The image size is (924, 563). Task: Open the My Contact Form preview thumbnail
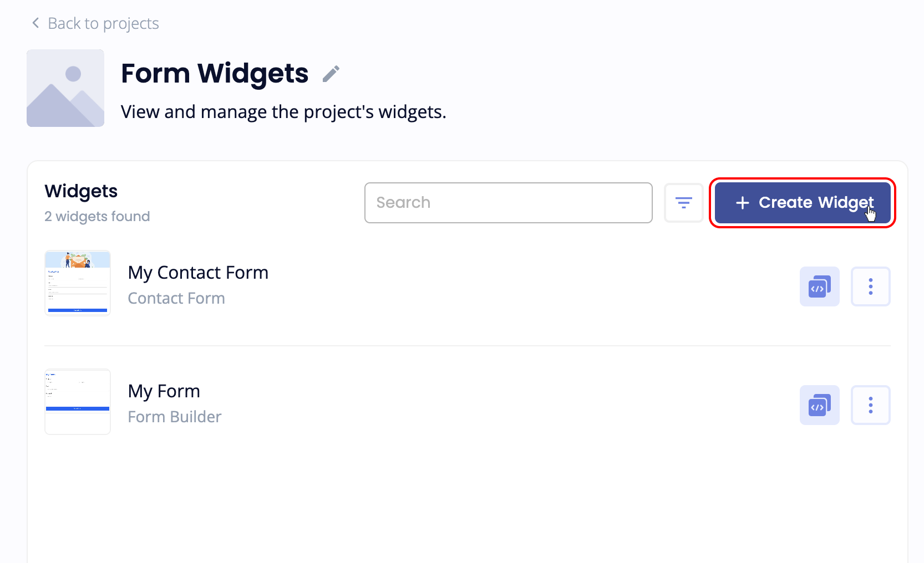point(77,283)
